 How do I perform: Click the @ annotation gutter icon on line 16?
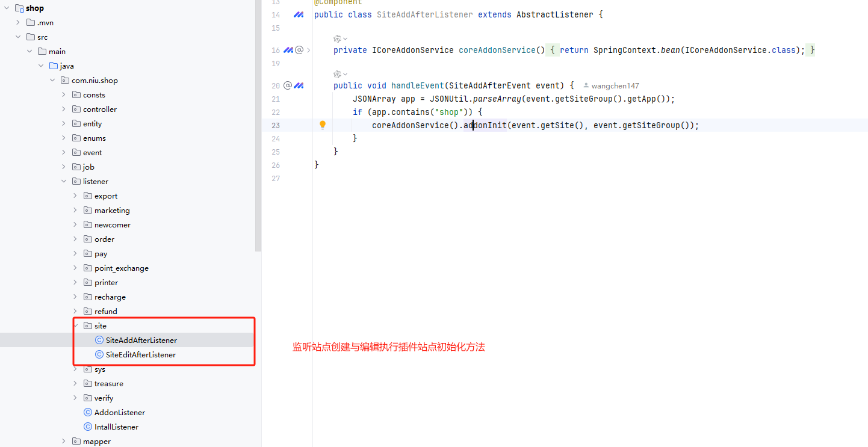pos(299,50)
